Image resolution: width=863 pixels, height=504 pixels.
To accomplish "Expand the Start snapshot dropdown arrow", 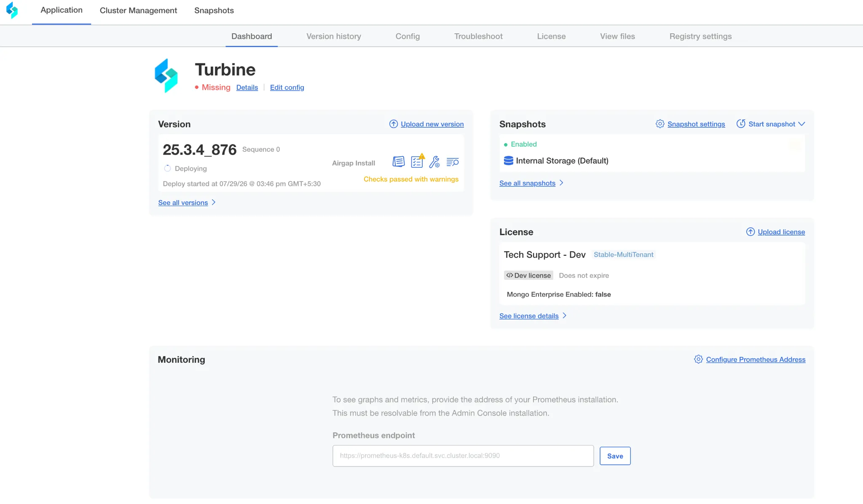I will point(802,124).
